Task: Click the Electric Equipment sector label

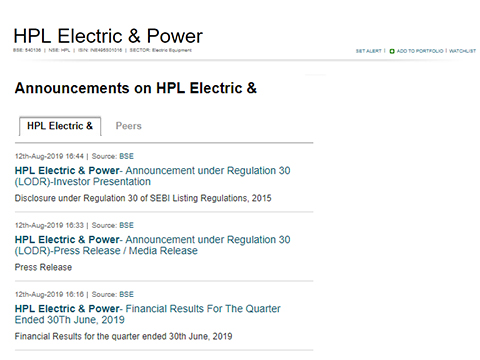Action: (172, 50)
